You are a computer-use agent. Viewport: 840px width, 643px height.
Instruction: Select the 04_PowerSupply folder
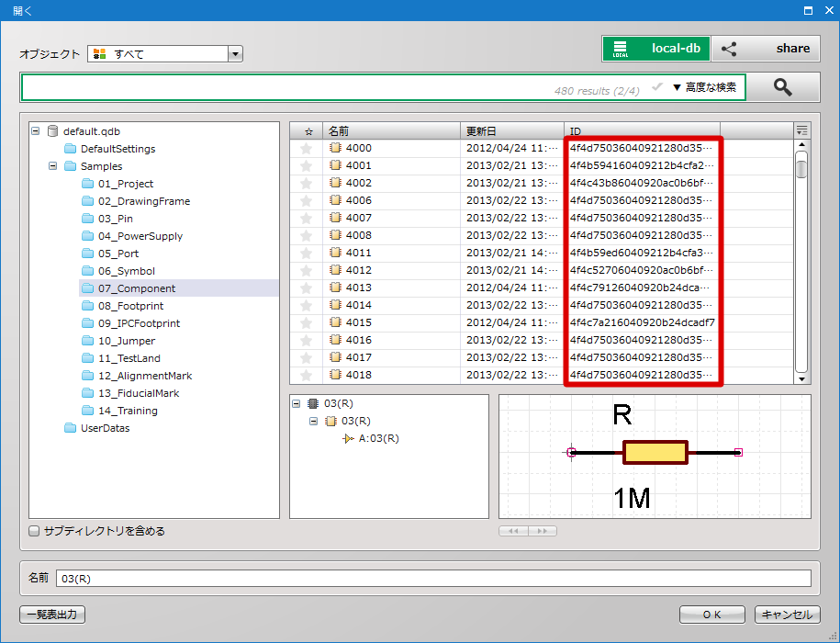[140, 236]
